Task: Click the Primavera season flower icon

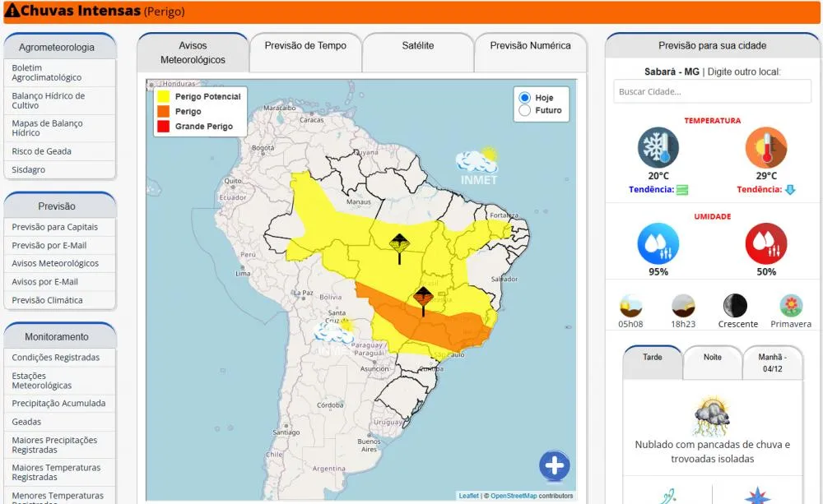Action: point(791,305)
